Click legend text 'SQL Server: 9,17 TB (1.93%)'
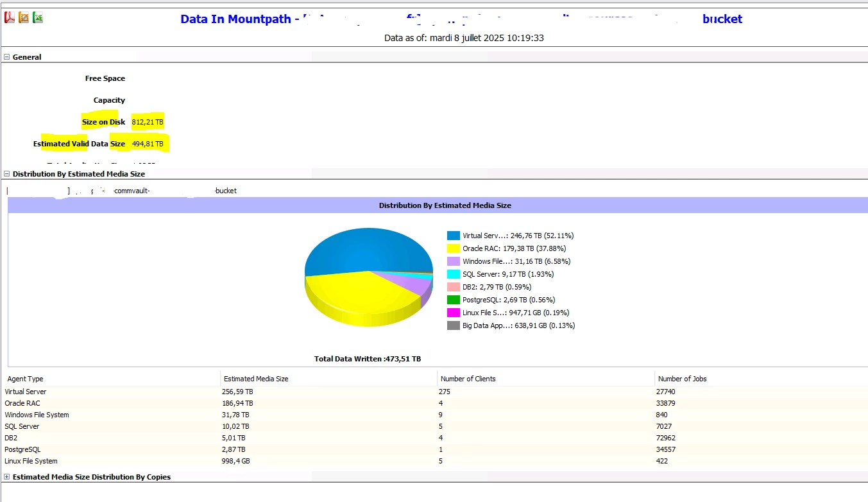The height and width of the screenshot is (502, 868). (508, 274)
